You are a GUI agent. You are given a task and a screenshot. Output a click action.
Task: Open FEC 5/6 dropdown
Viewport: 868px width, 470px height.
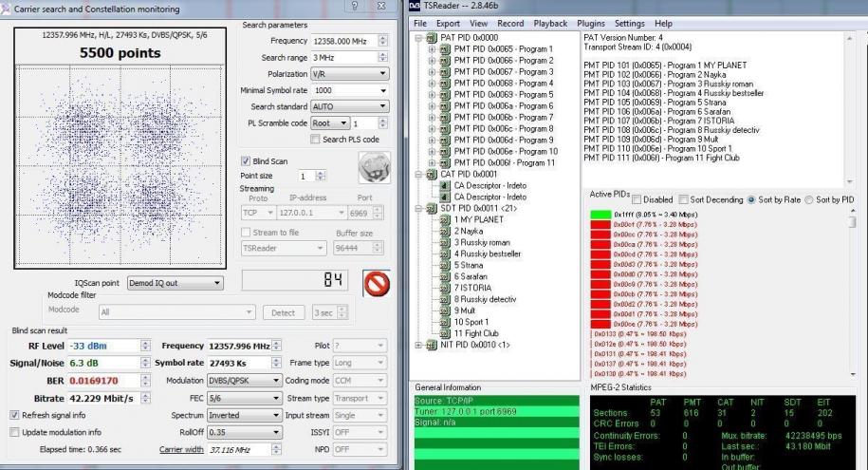click(244, 398)
